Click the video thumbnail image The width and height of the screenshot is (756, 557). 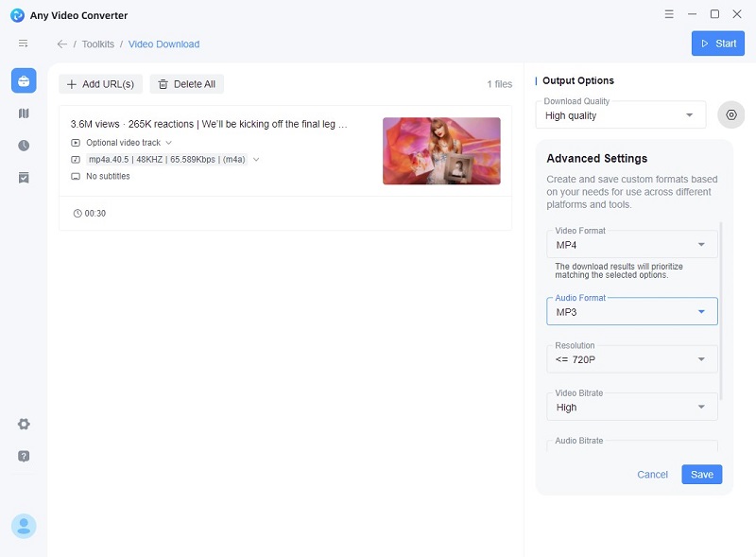pos(441,151)
